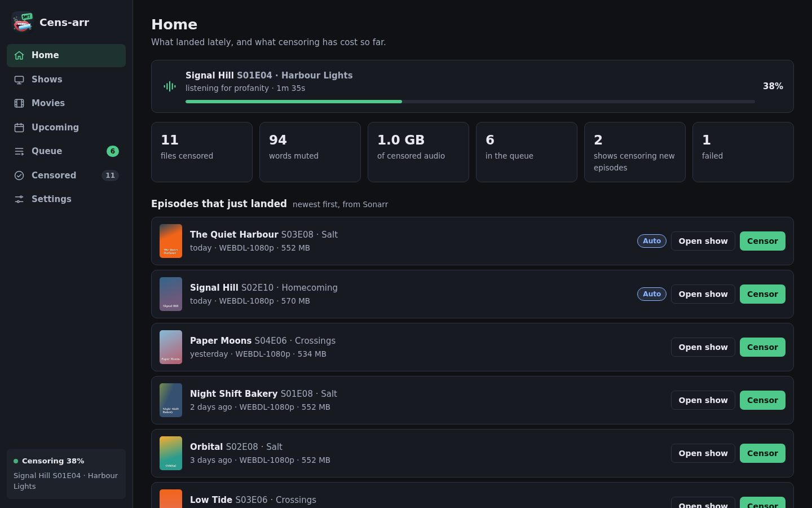
Task: Click the Home house icon in sidebar
Action: (19, 55)
